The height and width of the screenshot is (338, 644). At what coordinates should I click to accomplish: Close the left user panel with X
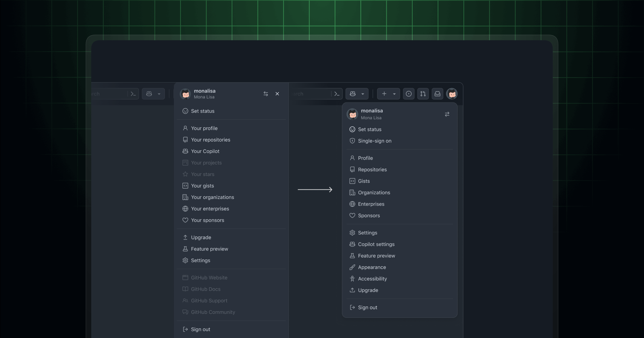[x=277, y=94]
